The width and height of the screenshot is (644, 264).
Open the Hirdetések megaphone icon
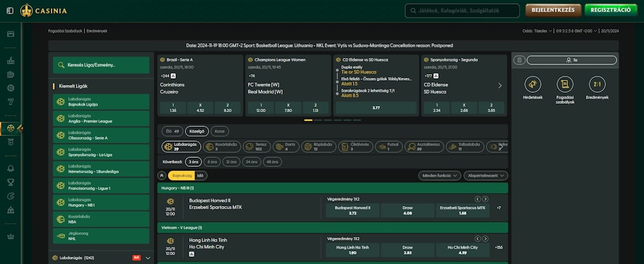pos(533,84)
